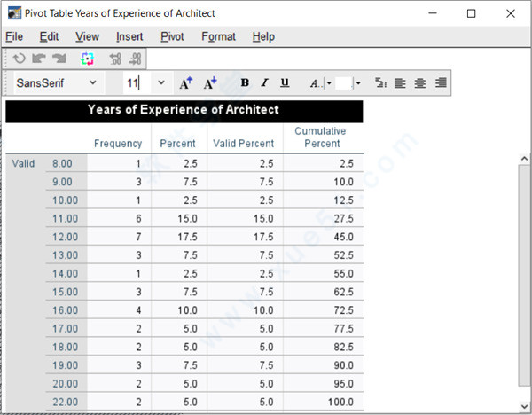Image resolution: width=532 pixels, height=415 pixels.
Task: Align the text to the right
Action: click(x=441, y=83)
